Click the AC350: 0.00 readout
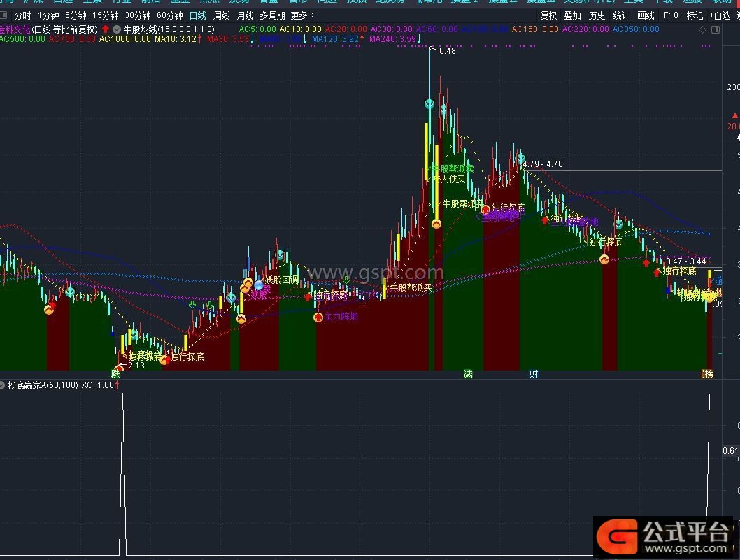 click(636, 29)
